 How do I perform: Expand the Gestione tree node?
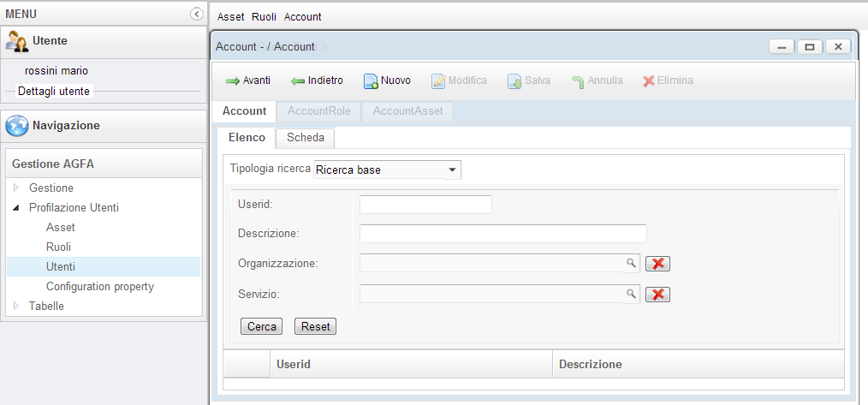pos(15,188)
